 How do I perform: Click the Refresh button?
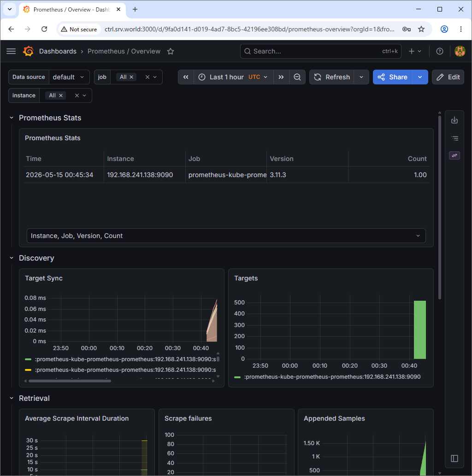click(331, 77)
